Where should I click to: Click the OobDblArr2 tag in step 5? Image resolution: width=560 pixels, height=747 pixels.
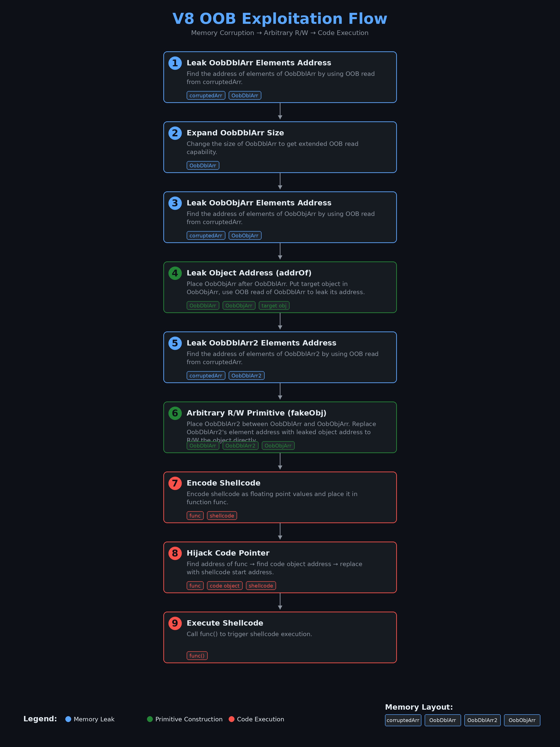pyautogui.click(x=246, y=376)
